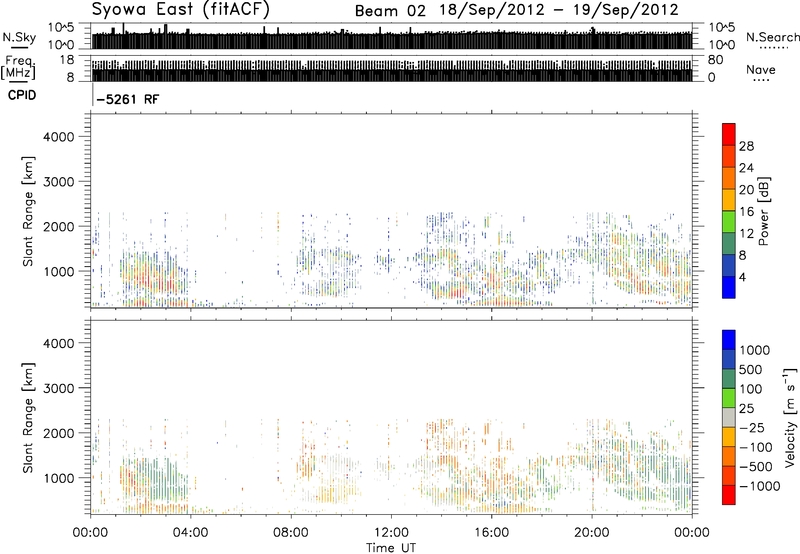Click the '24' power colorbar label

(x=746, y=168)
